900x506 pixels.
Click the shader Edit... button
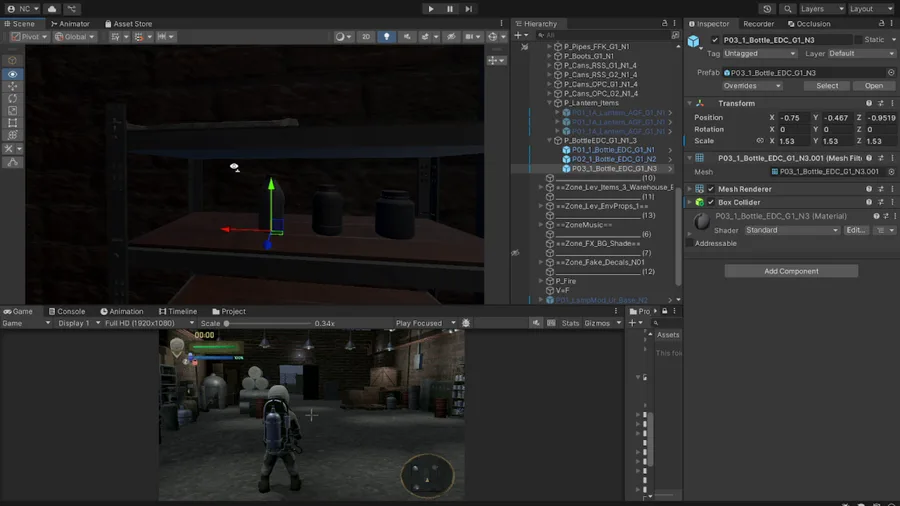855,230
